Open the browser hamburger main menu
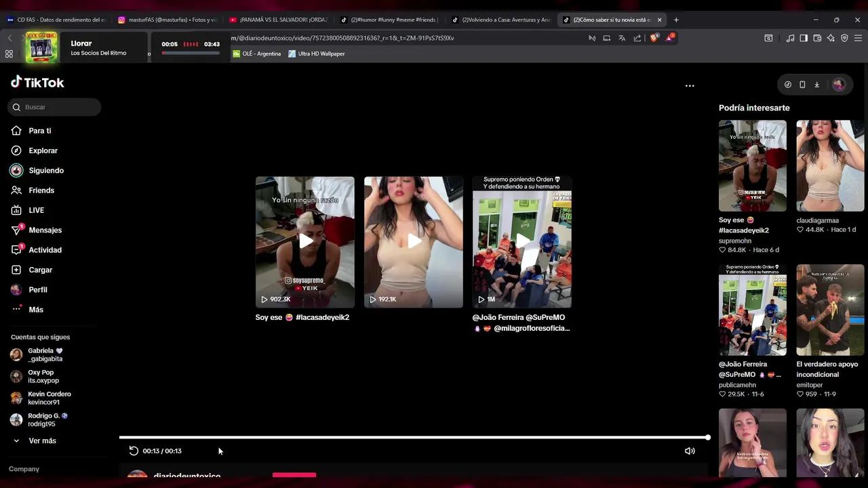The height and width of the screenshot is (488, 868). 858,38
